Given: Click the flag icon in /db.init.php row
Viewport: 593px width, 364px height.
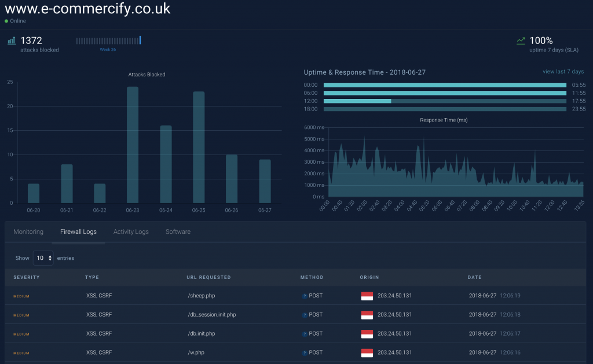Looking at the screenshot, I should tap(367, 334).
